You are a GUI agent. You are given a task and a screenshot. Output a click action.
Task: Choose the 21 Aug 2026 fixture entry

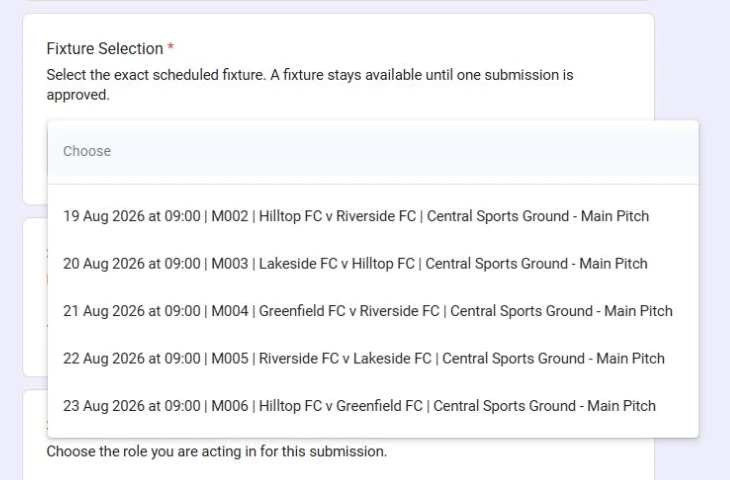373,311
